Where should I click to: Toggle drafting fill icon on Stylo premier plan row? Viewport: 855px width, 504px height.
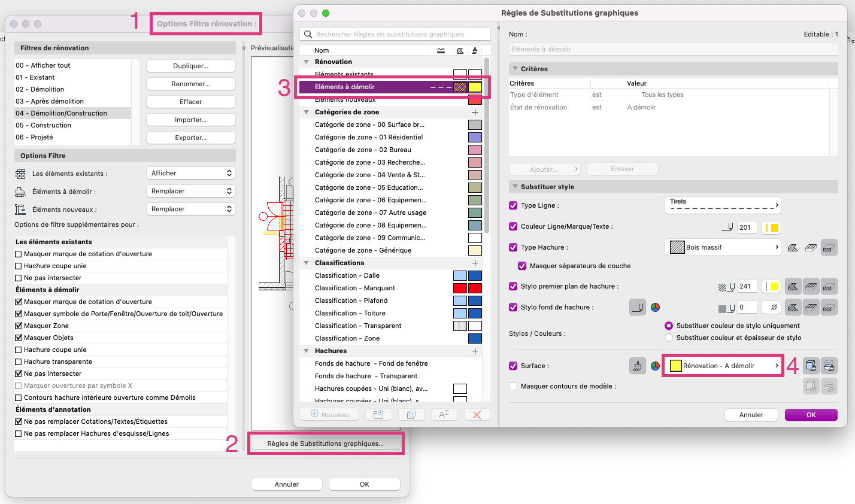coord(793,286)
